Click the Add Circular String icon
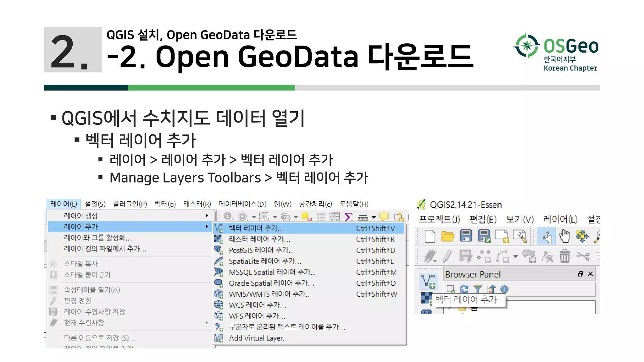This screenshot has height=362, width=644. click(x=502, y=256)
